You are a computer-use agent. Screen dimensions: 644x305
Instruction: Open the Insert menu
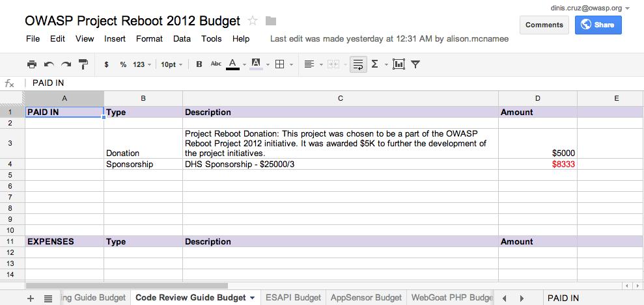click(115, 39)
